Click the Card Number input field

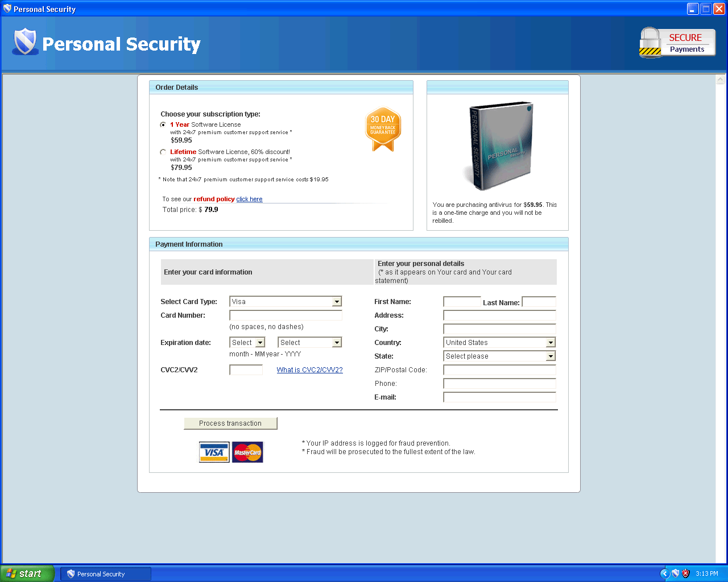pos(286,315)
